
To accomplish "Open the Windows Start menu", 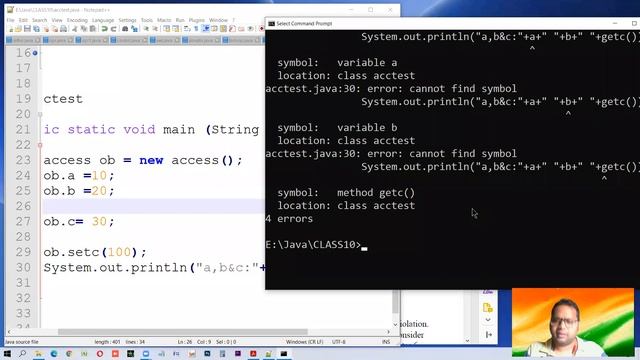I will point(7,353).
